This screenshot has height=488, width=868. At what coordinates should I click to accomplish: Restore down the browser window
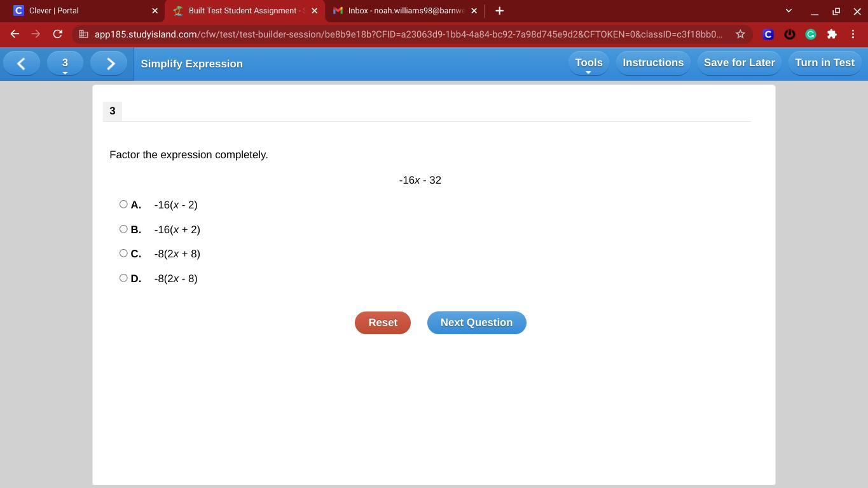pyautogui.click(x=836, y=11)
